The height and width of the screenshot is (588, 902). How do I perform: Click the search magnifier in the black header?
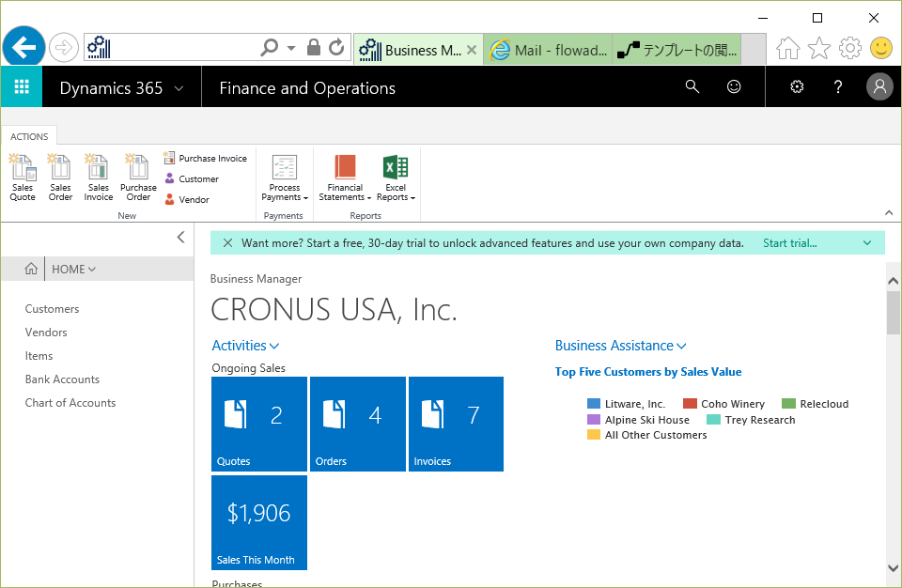[692, 86]
